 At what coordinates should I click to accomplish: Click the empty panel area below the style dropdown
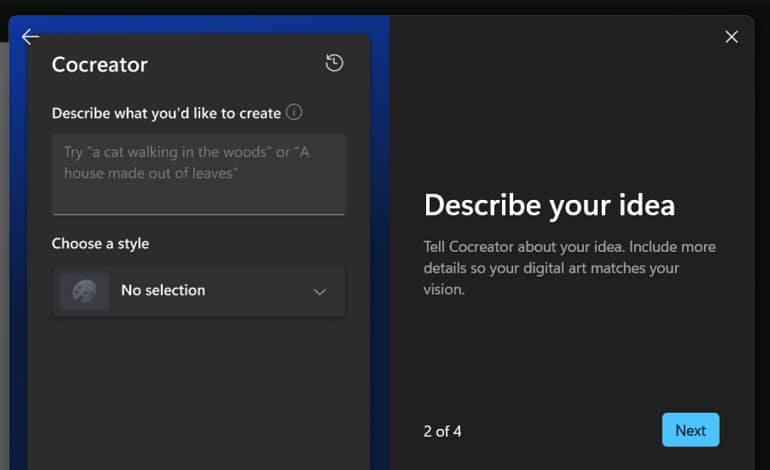point(198,393)
